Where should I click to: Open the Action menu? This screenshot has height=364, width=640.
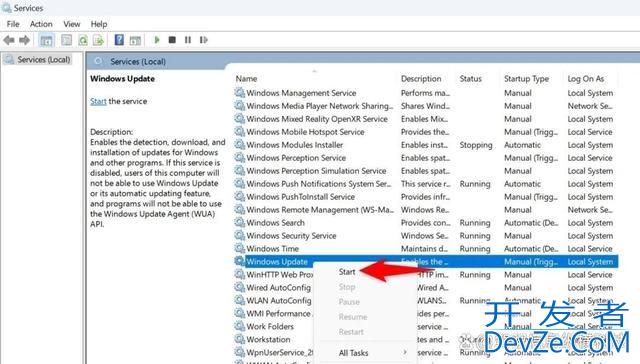coord(41,24)
